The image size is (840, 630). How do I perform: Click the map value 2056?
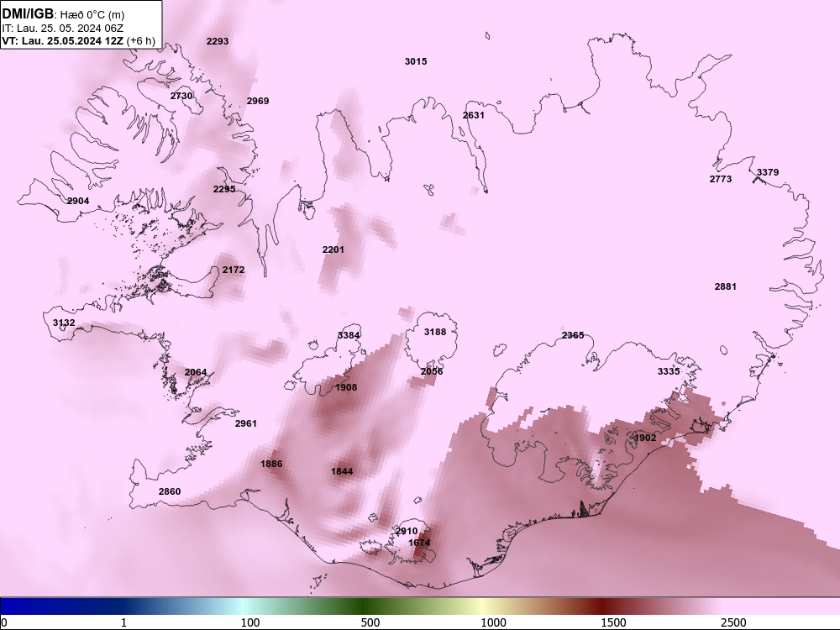click(x=432, y=371)
